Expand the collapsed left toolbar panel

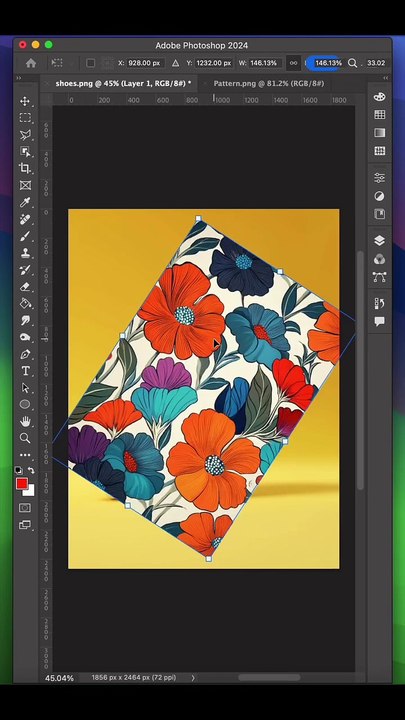(18, 78)
